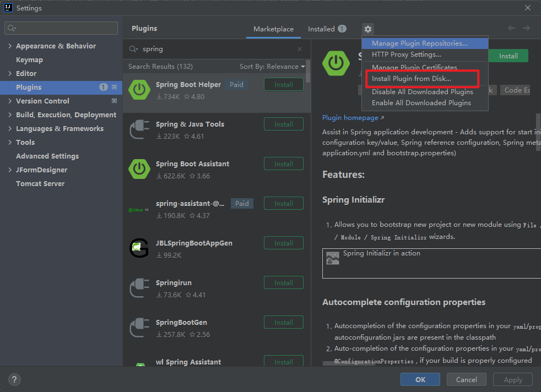Click the project-level icon next to Plugins
This screenshot has width=541, height=392.
coord(114,87)
